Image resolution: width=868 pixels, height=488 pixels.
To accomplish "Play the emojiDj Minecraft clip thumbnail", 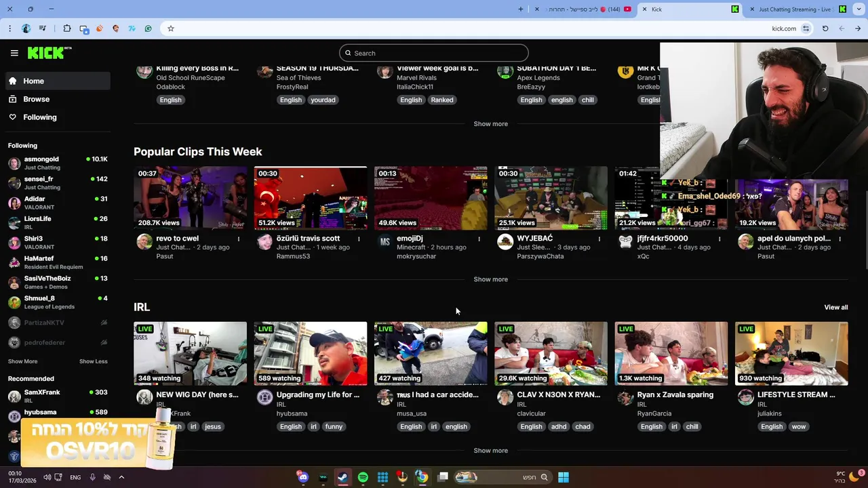I will (431, 198).
